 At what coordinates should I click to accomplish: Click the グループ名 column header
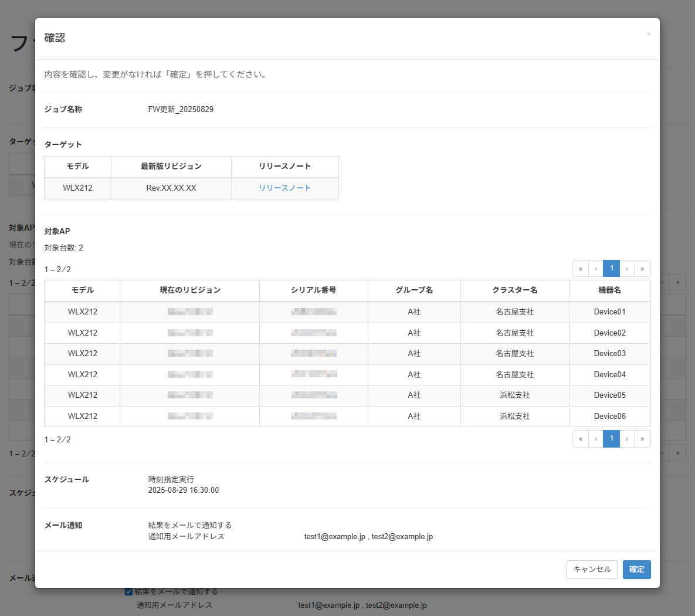(x=414, y=290)
